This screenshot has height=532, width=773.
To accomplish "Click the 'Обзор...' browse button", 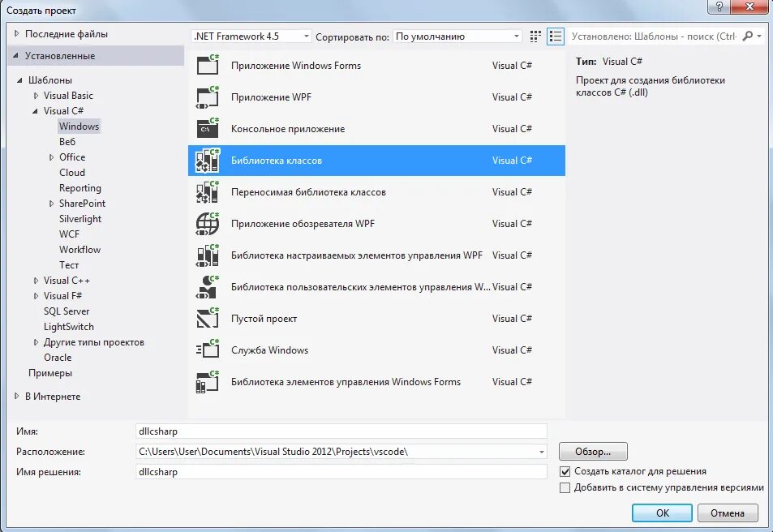I will click(593, 451).
